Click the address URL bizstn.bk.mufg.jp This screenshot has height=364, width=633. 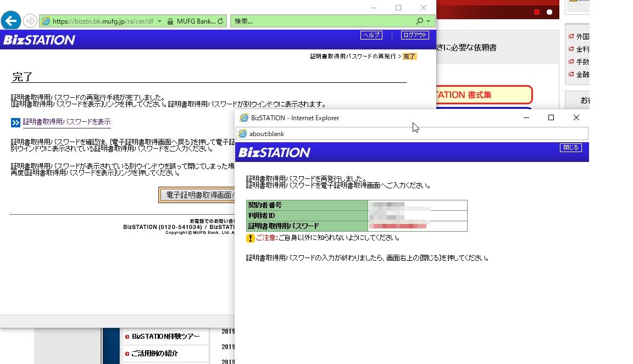(103, 21)
